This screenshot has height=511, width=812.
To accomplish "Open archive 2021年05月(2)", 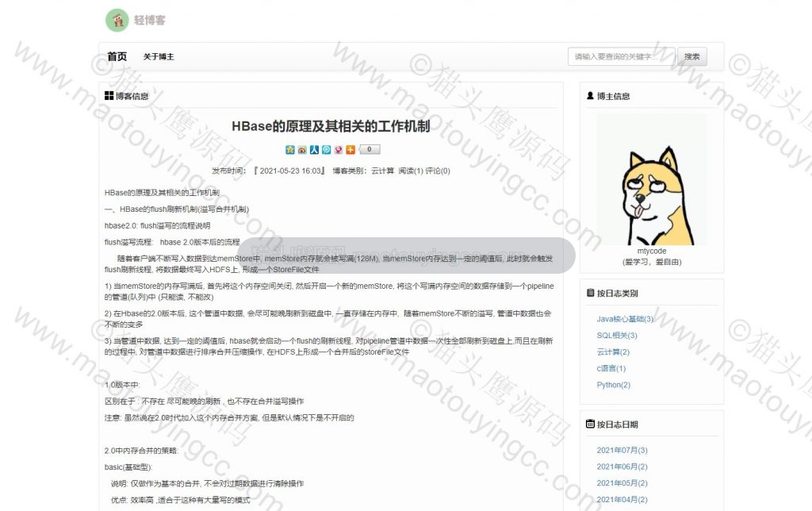I will (622, 483).
